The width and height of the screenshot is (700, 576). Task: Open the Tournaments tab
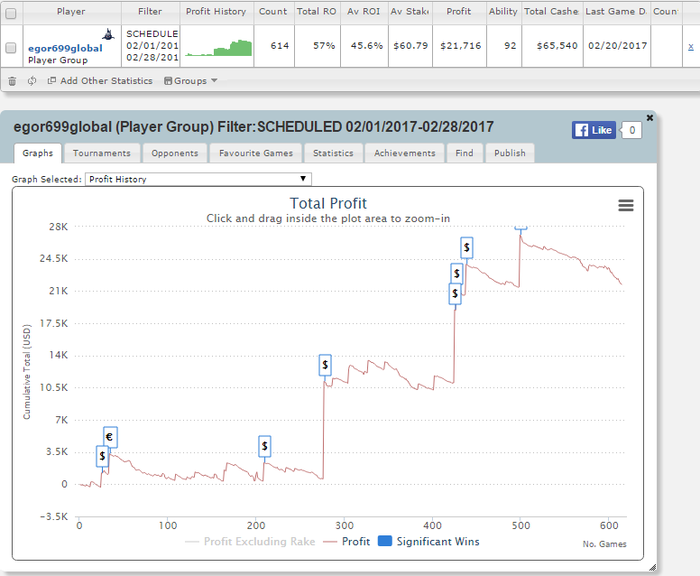tap(102, 153)
